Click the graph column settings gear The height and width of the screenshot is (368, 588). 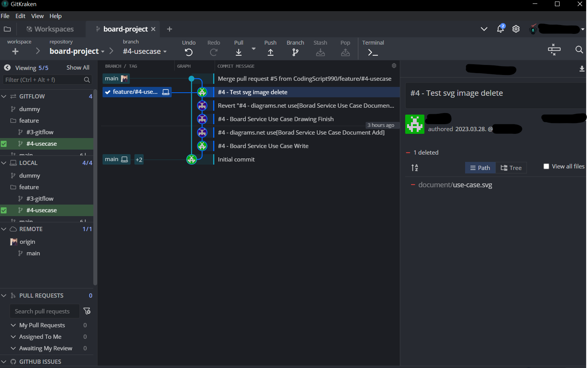click(x=394, y=66)
